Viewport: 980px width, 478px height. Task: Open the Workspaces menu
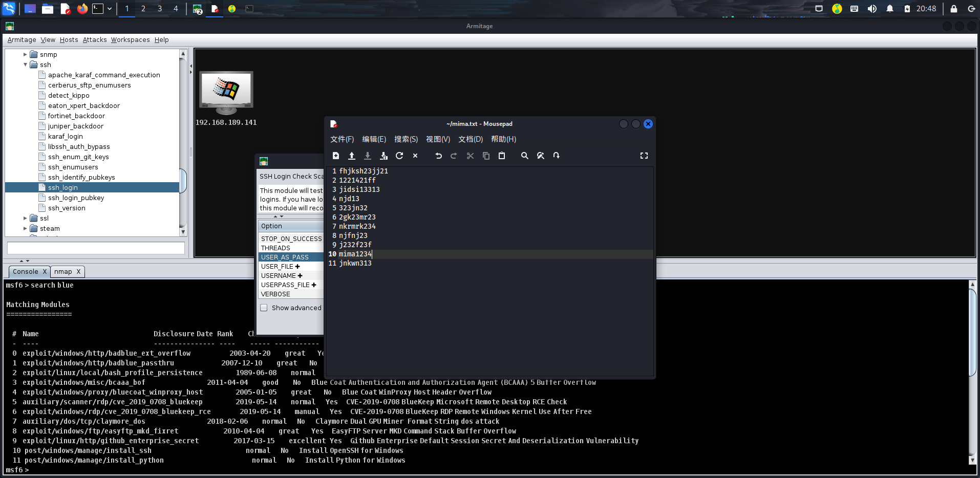(131, 40)
